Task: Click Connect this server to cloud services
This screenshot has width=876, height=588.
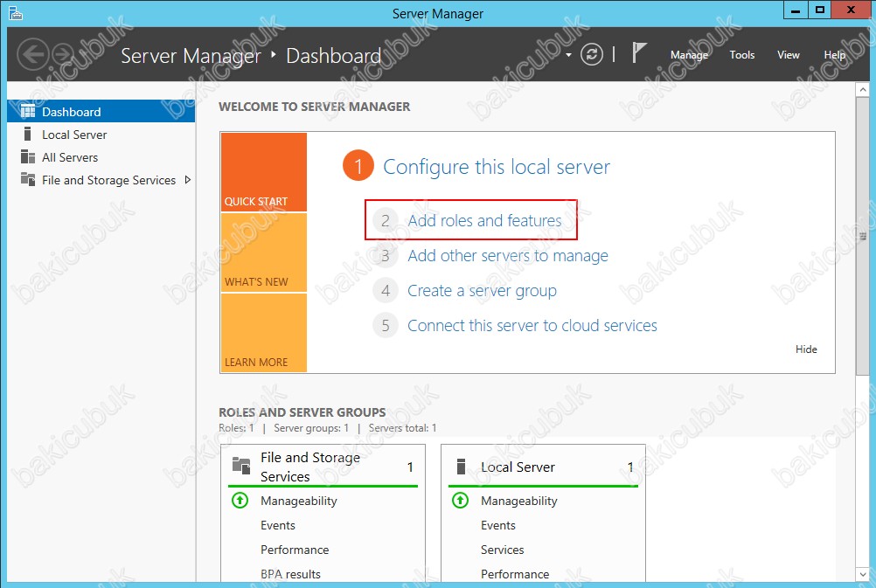Action: (532, 326)
